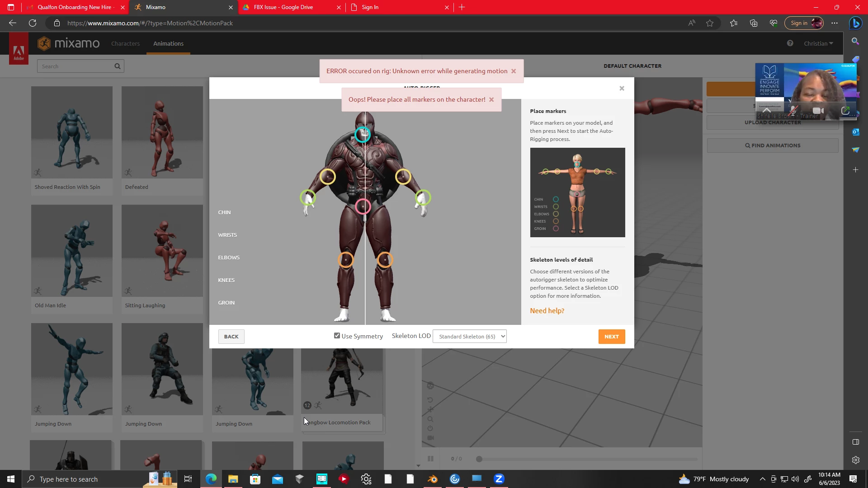Viewport: 868px width, 488px height.
Task: Click the help question mark icon
Action: coord(790,43)
